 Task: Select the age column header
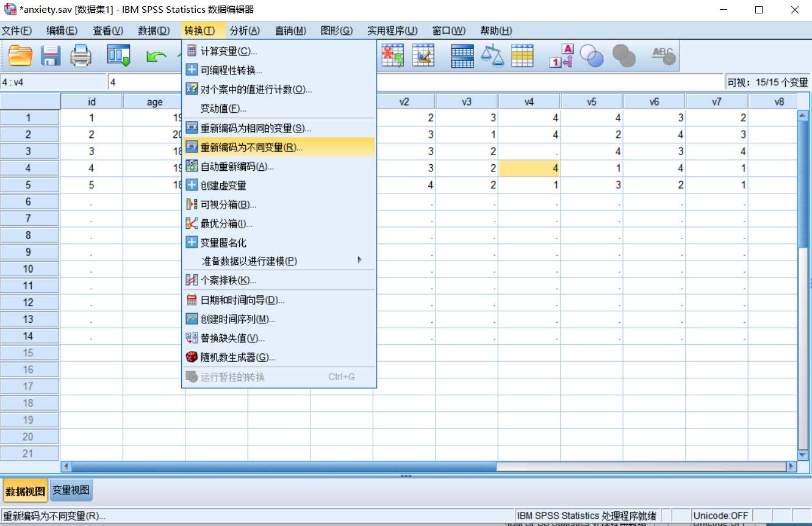[x=154, y=102]
